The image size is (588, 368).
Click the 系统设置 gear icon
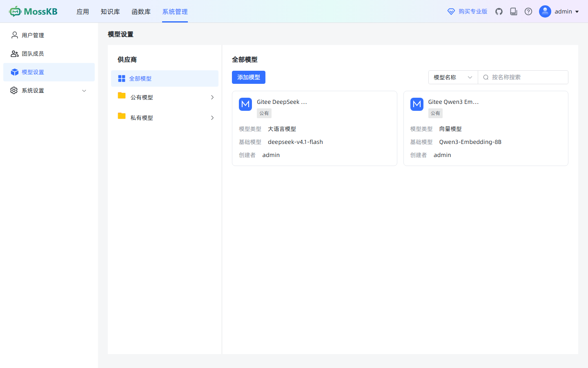pyautogui.click(x=14, y=90)
